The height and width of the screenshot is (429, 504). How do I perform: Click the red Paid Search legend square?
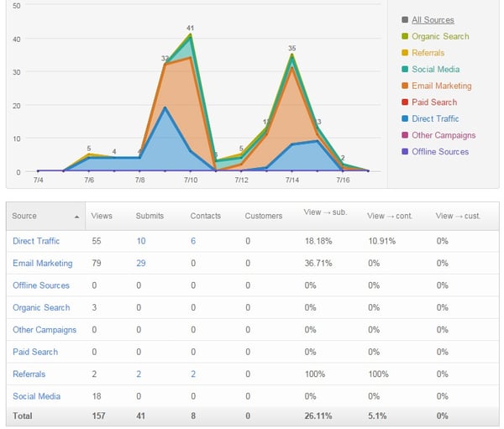(405, 102)
